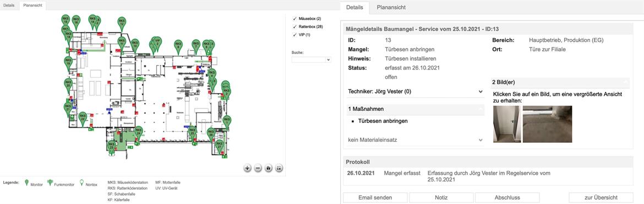This screenshot has width=644, height=204.
Task: Select the RKS 10 marker on the plan
Action: point(135,45)
